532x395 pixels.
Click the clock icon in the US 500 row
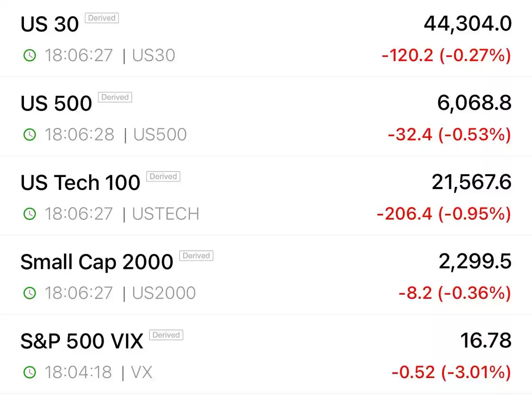coord(29,135)
